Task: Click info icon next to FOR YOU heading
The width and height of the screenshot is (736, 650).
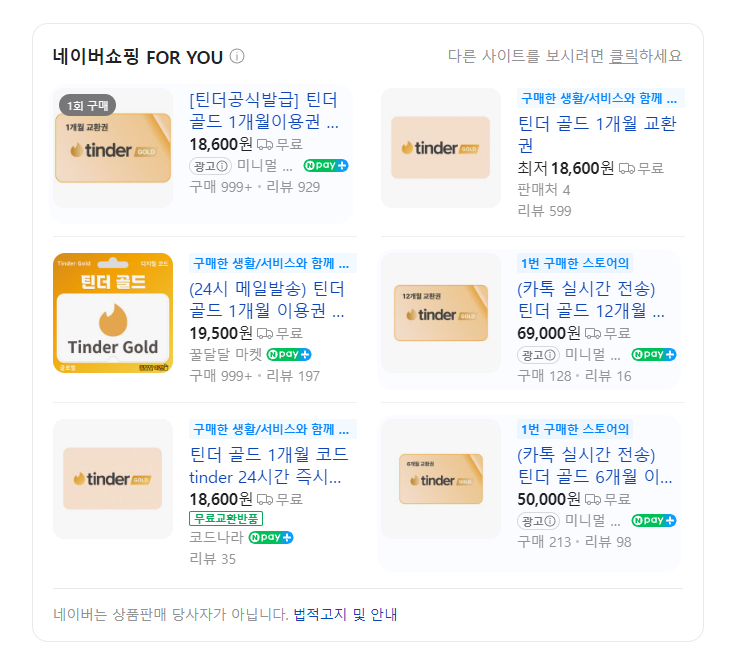Action: tap(237, 56)
